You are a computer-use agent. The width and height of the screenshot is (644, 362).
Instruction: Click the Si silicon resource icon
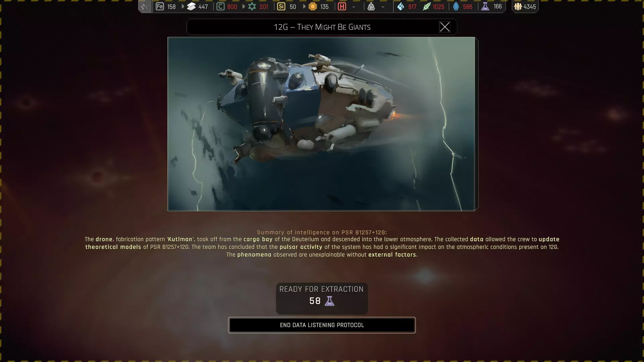(x=281, y=6)
